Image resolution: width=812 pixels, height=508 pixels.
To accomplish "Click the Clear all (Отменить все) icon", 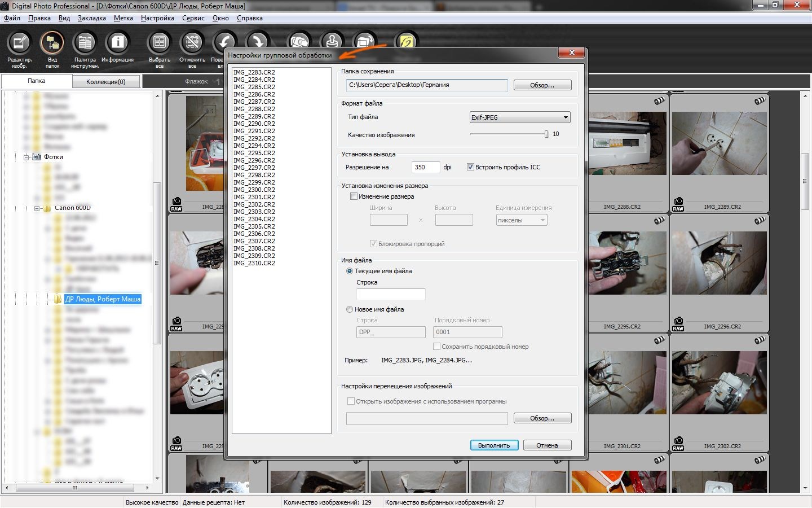I will click(x=192, y=43).
